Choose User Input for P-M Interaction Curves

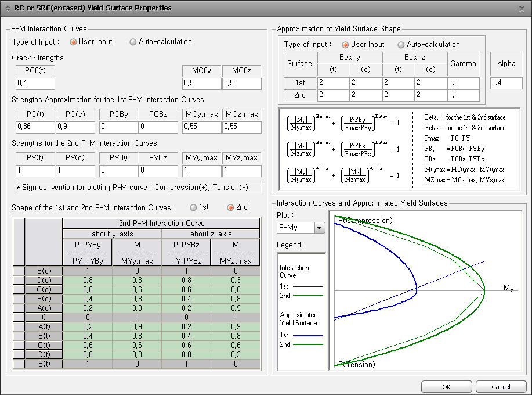(74, 42)
